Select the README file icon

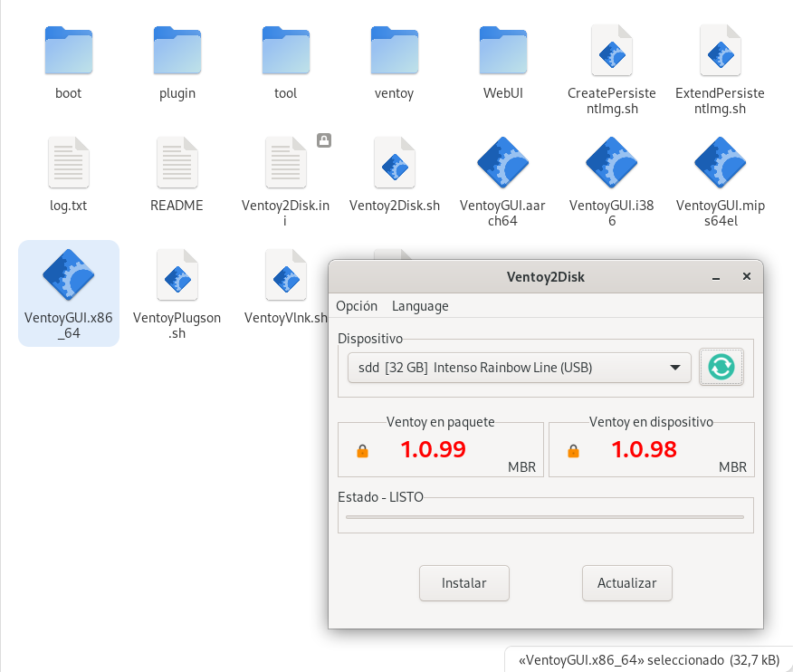(177, 162)
